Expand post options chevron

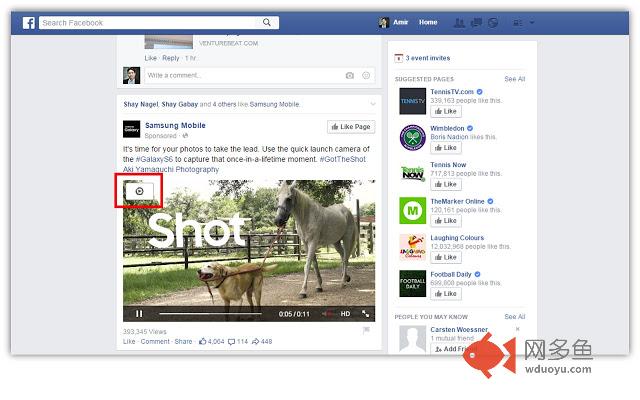(x=373, y=104)
